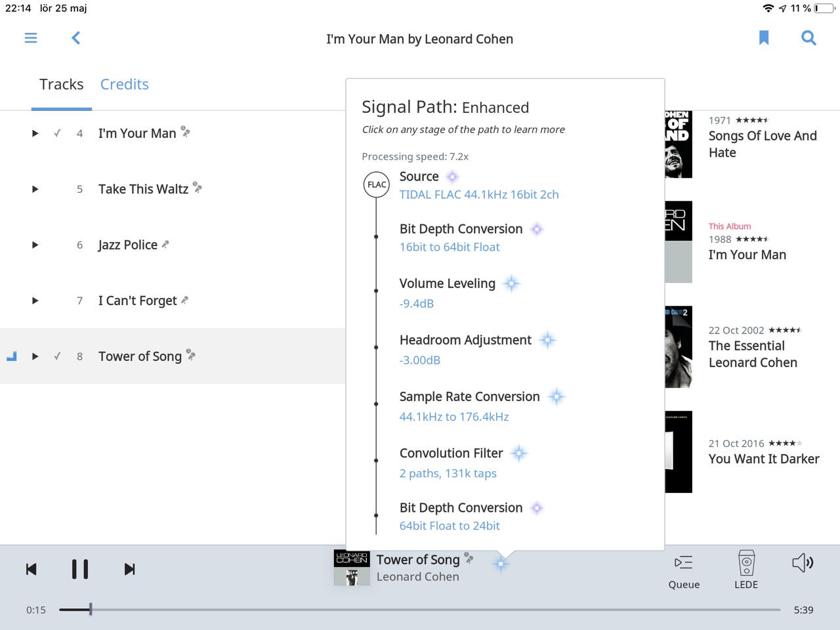Pause the current playback
The height and width of the screenshot is (630, 840).
point(80,569)
